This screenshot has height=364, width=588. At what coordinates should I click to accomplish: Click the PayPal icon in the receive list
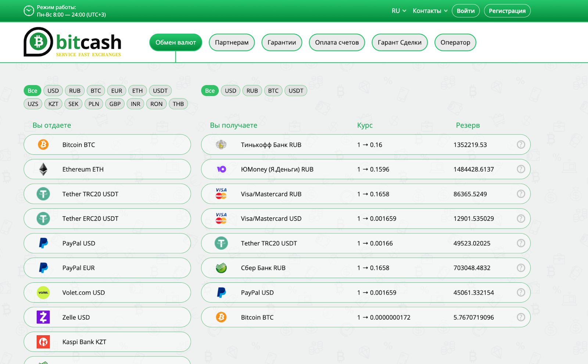[x=221, y=292]
